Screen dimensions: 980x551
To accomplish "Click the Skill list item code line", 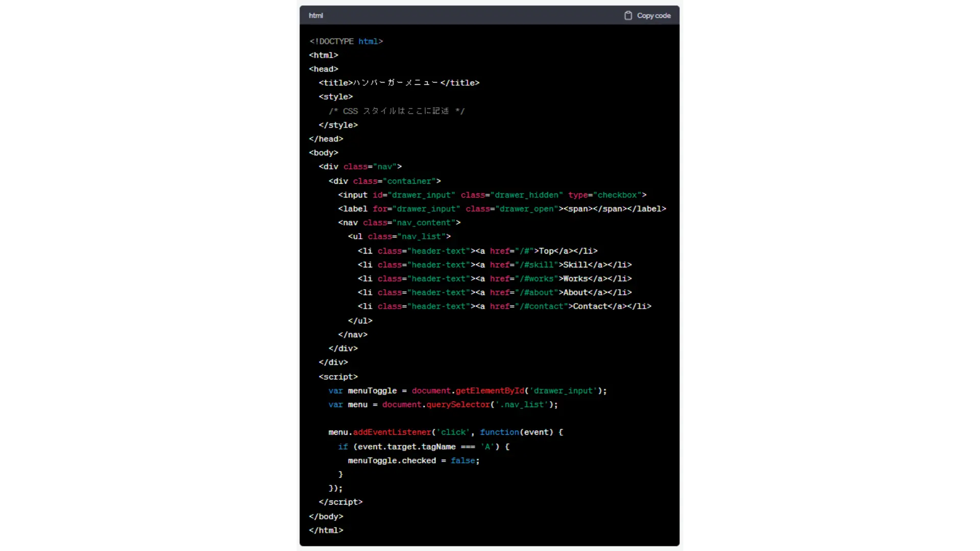I will point(494,265).
